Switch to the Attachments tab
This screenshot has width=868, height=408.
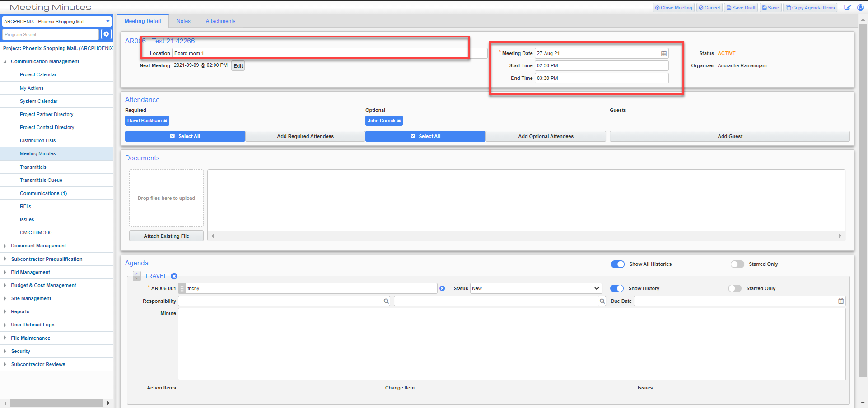220,21
